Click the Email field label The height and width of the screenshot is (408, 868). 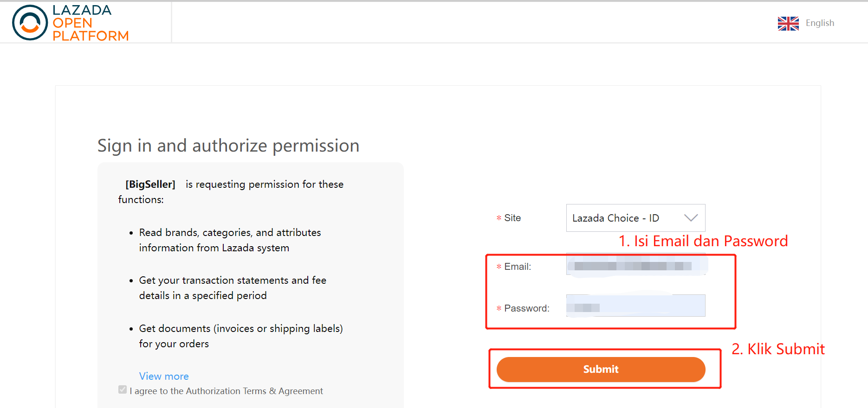[518, 267]
